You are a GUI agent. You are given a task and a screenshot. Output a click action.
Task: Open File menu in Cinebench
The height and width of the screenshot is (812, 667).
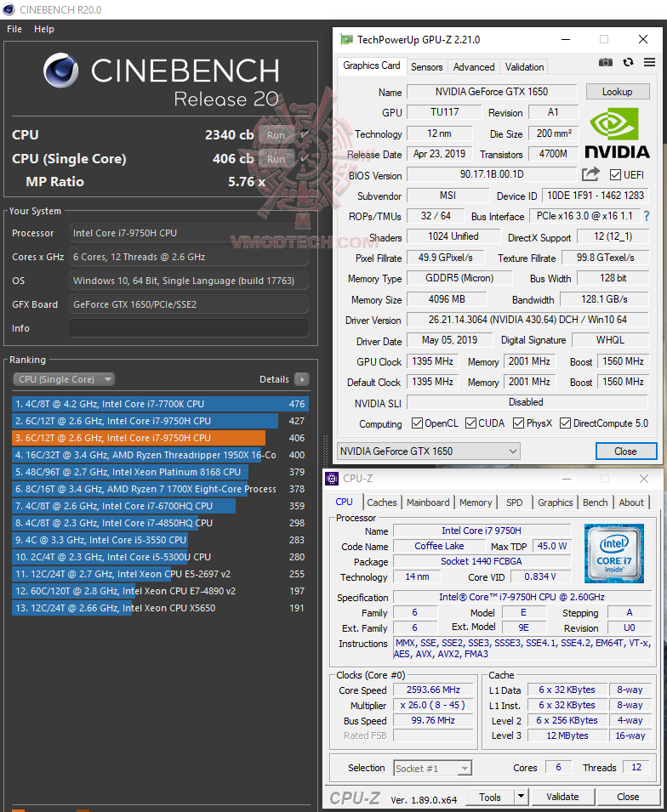[14, 29]
